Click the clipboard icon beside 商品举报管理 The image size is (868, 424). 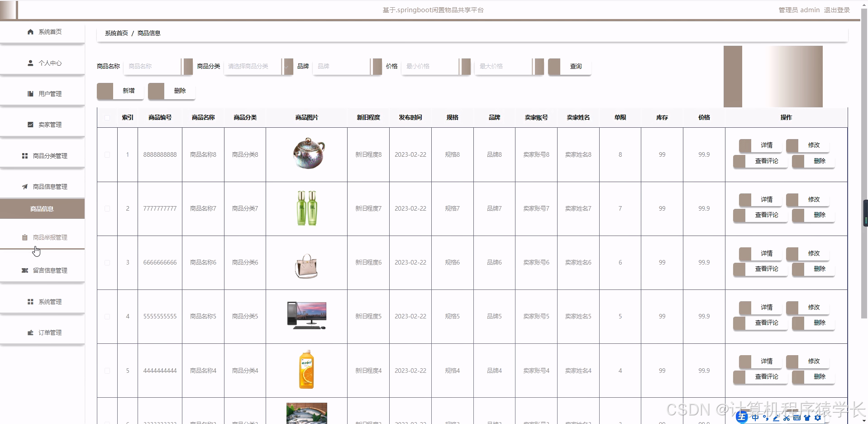tap(25, 237)
